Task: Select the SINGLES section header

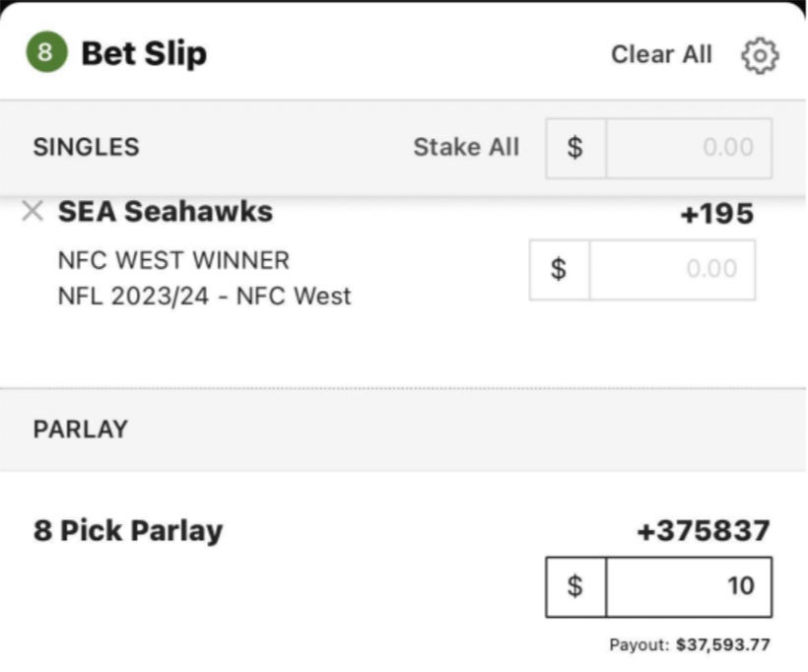Action: tap(86, 147)
